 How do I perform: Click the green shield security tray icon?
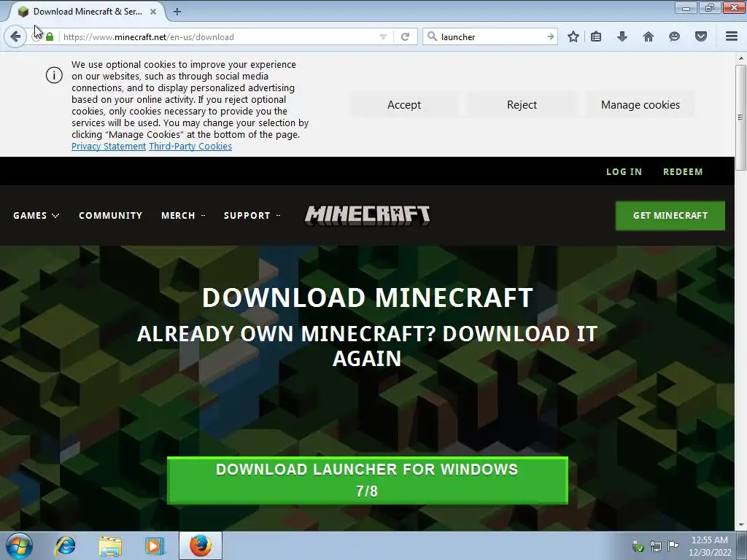[x=638, y=546]
